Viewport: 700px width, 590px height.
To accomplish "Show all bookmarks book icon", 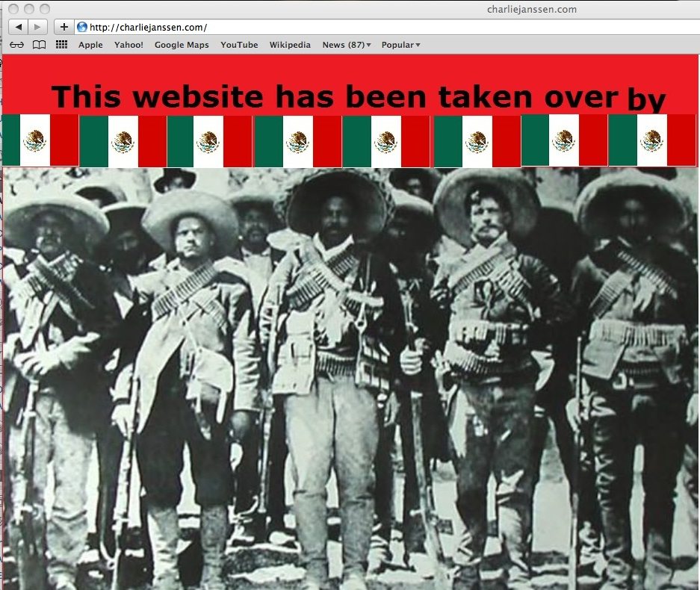I will (40, 45).
